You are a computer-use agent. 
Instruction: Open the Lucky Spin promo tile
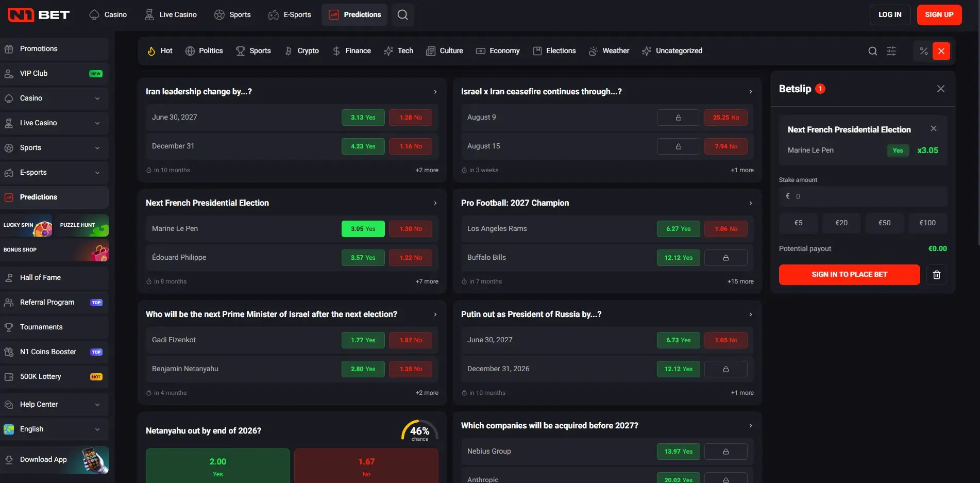pos(26,225)
